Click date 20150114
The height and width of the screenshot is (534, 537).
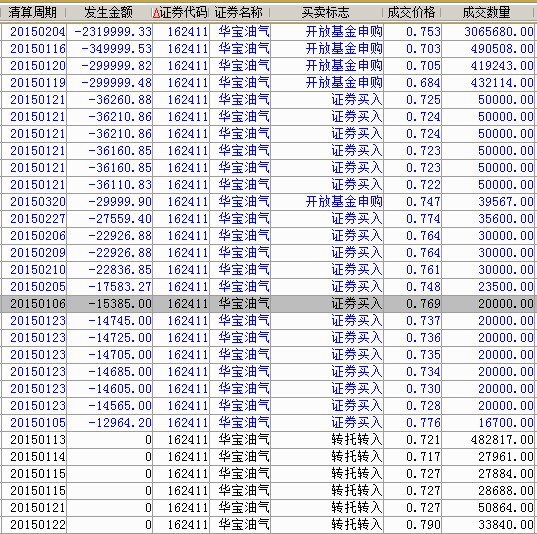coord(38,457)
